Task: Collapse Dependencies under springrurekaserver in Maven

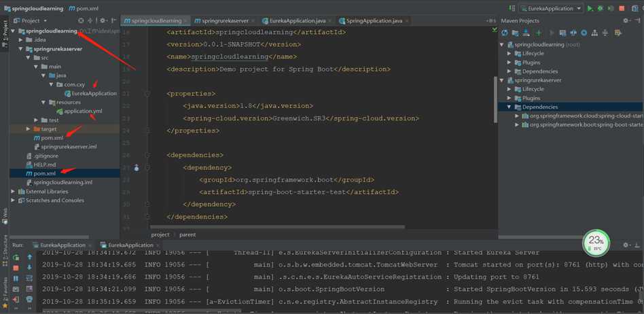Action: tap(509, 107)
